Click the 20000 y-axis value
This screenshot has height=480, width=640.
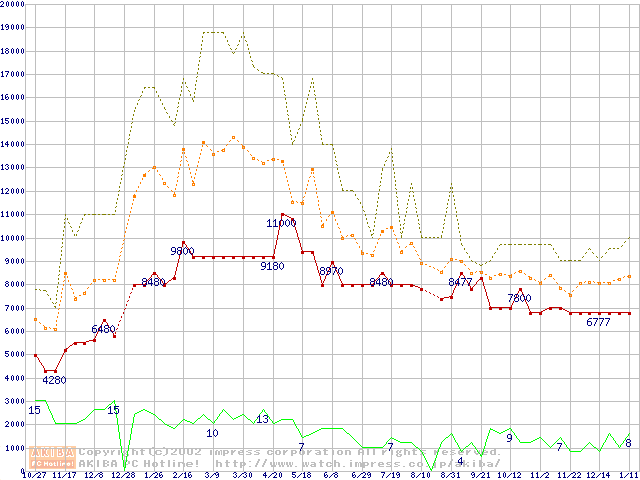(x=12, y=4)
